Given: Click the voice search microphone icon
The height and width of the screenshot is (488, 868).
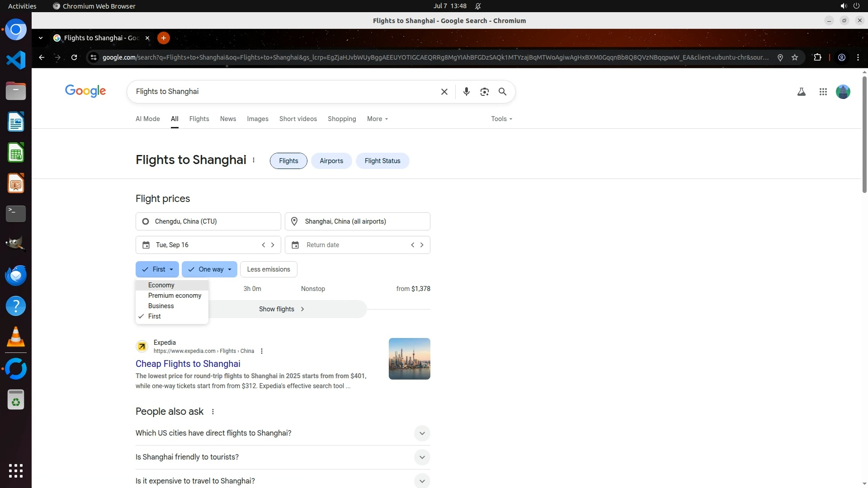Looking at the screenshot, I should click(466, 92).
